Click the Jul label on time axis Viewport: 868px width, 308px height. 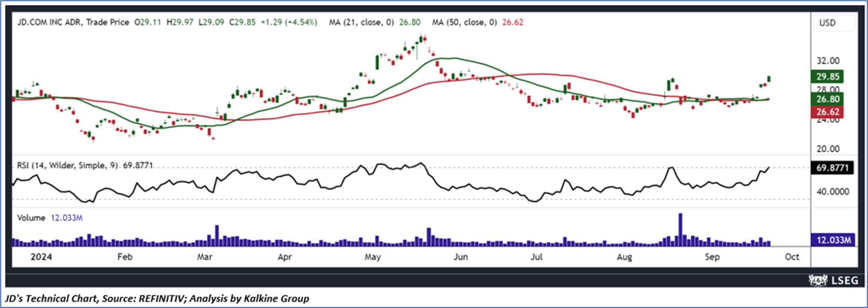(x=537, y=257)
